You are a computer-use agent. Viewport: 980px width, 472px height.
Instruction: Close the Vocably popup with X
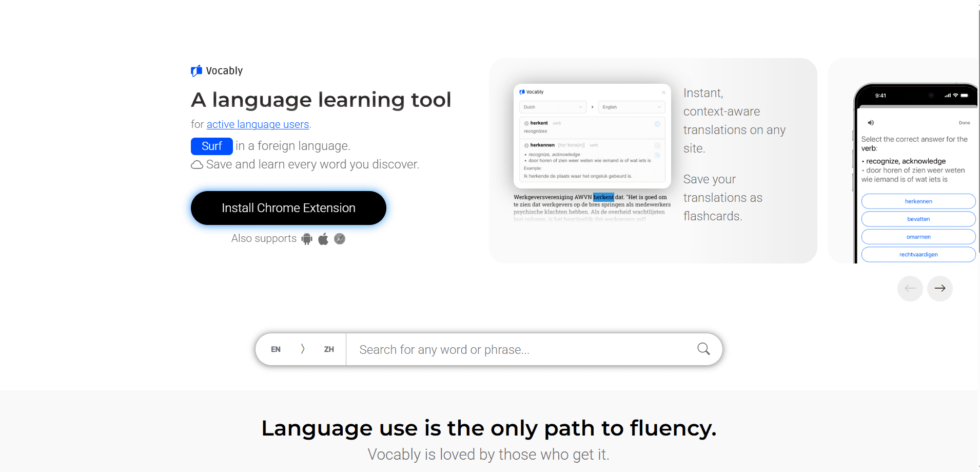tap(663, 92)
